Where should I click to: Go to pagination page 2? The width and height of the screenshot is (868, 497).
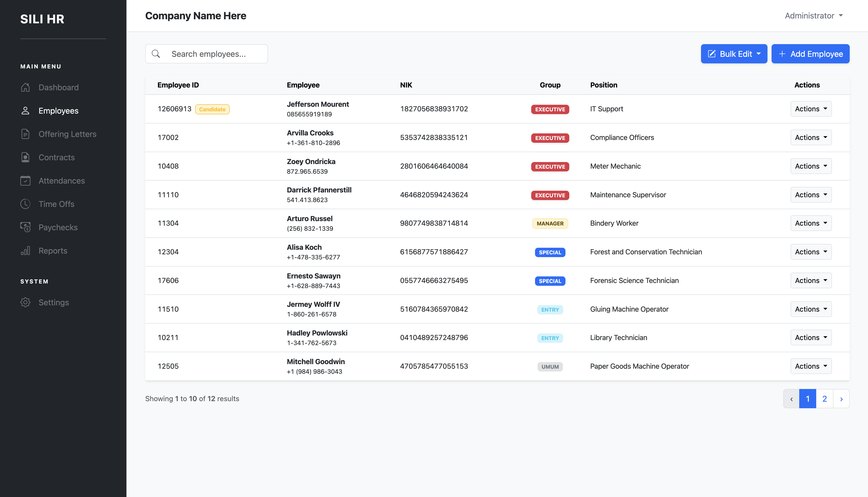(x=824, y=399)
